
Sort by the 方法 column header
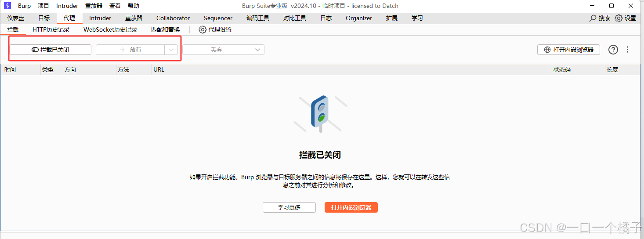point(134,69)
